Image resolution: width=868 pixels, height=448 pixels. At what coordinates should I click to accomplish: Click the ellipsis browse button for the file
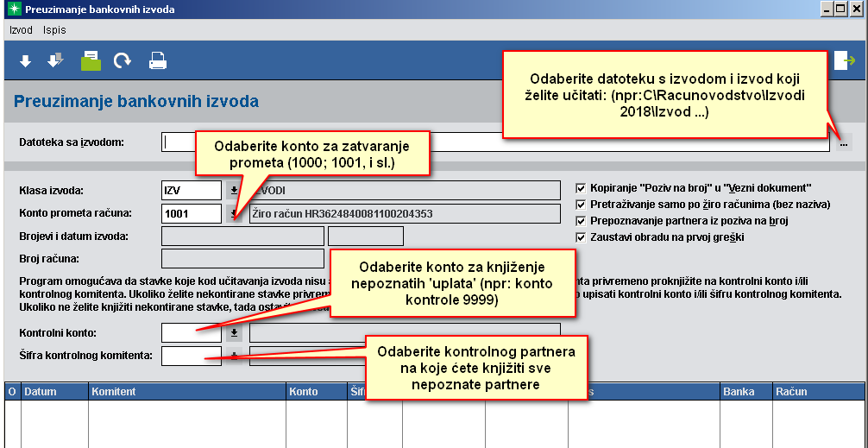pyautogui.click(x=843, y=142)
